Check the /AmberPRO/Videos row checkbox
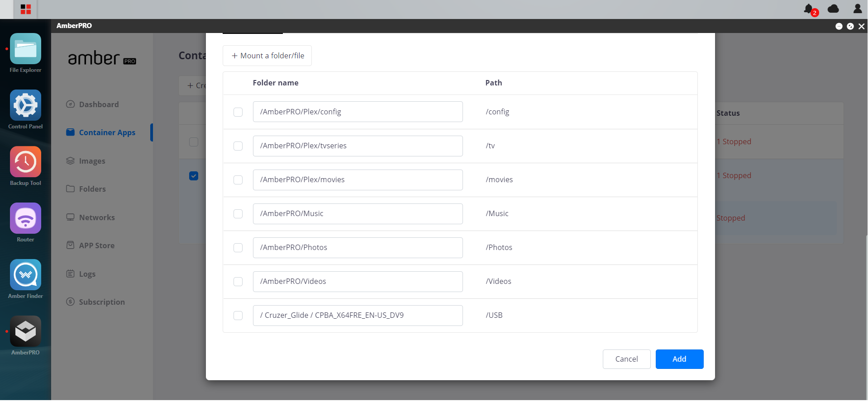Screen dimensions: 868x401 (x=238, y=282)
